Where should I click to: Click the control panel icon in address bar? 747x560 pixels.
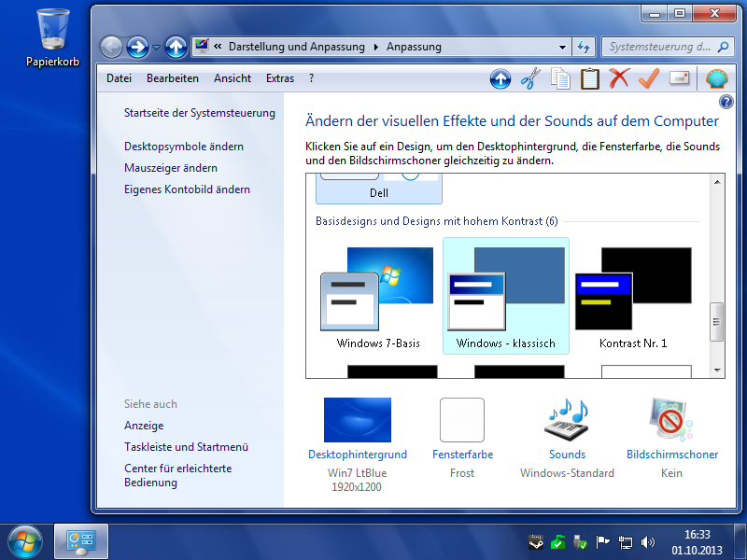pyautogui.click(x=202, y=46)
